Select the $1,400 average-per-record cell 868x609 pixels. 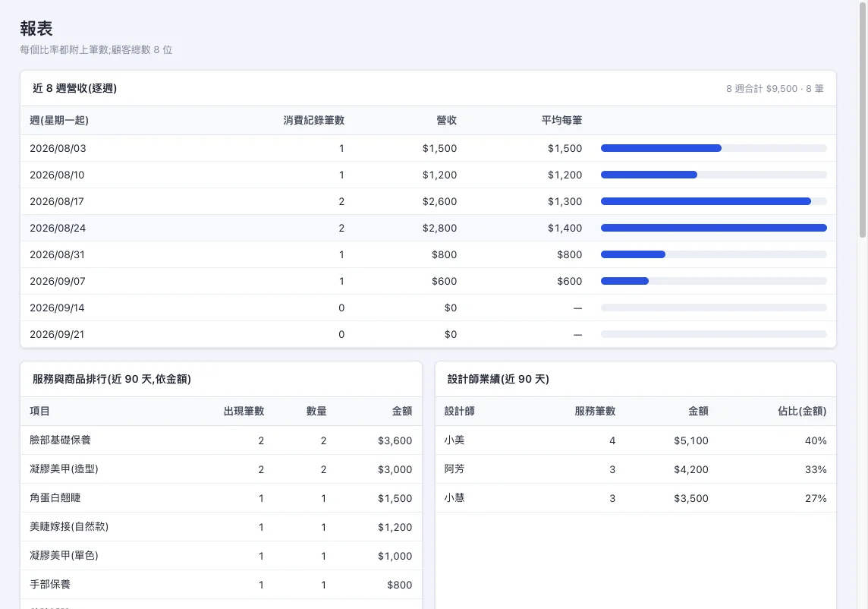565,228
